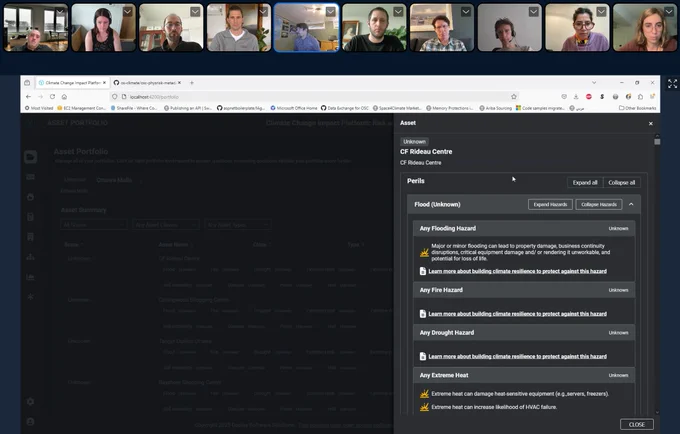This screenshot has width=680, height=434.
Task: Select the video tile of the woman wearing headphones
Action: click(x=103, y=28)
